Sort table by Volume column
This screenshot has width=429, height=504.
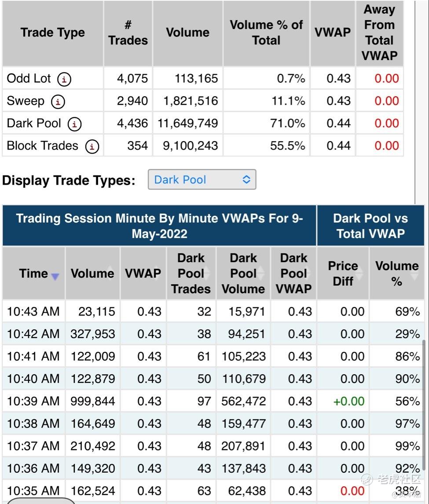coord(92,274)
